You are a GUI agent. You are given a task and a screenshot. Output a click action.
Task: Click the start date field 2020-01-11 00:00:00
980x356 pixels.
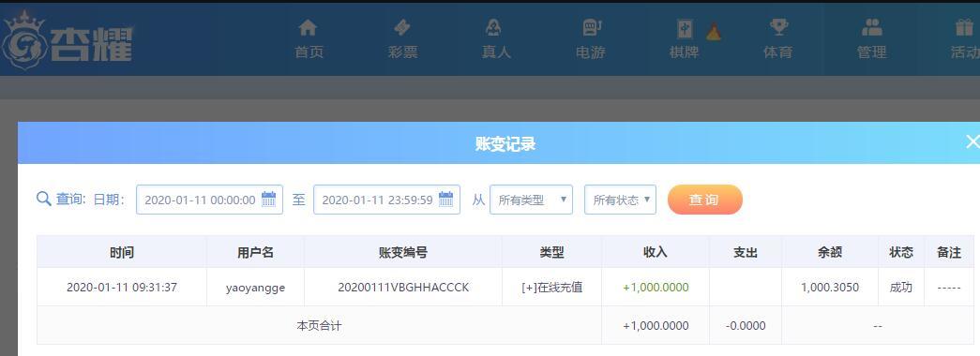click(x=209, y=200)
